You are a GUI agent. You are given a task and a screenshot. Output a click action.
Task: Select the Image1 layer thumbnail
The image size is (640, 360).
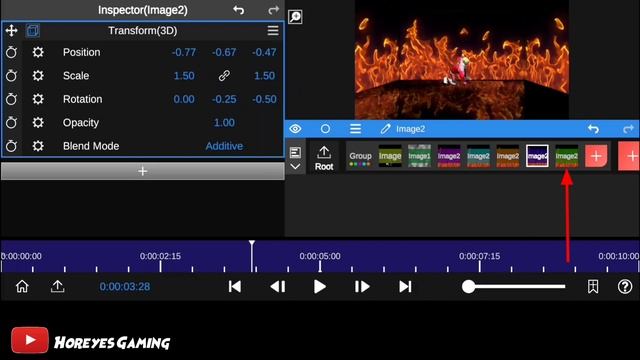pos(419,156)
